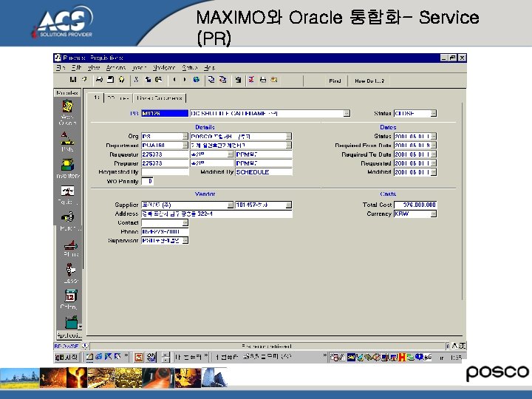532x399 pixels.
Task: Click the Windows Start button
Action: 66,357
